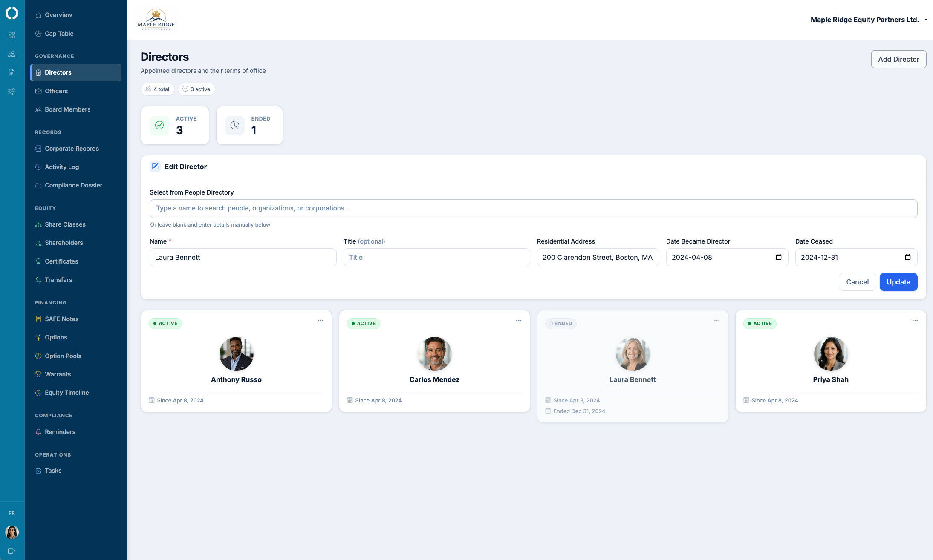Open Tasks under Operations
Viewport: 933px width, 560px height.
76,471
